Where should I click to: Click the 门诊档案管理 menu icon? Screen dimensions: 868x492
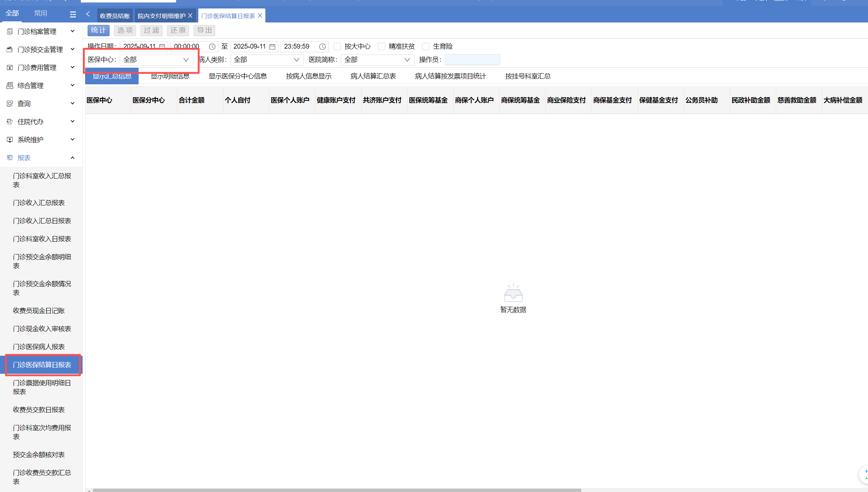10,32
